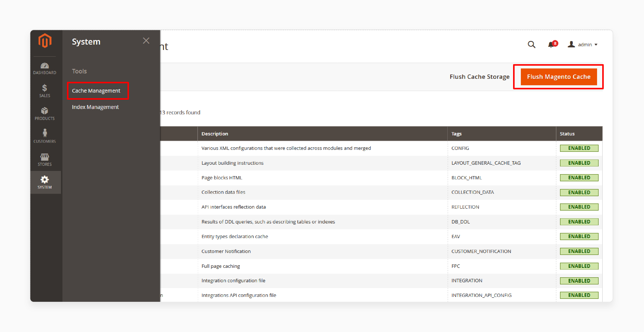
Task: Click ENABLED status for FPC row
Action: pyautogui.click(x=579, y=266)
